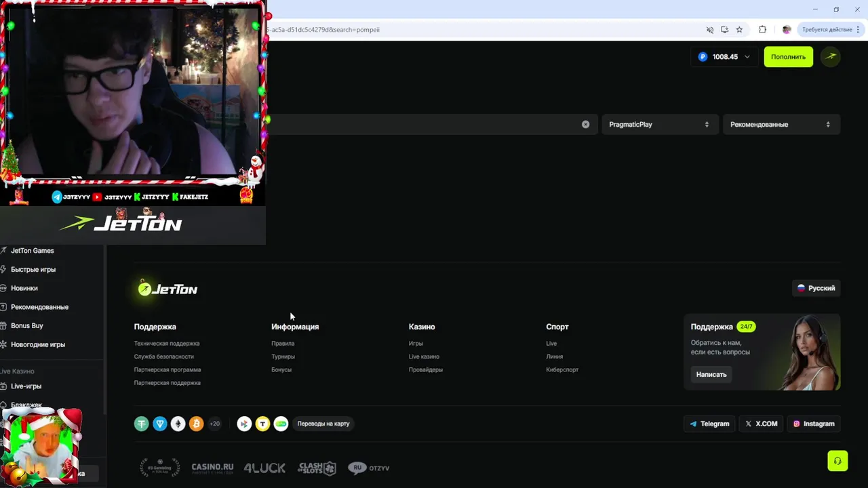Show the +20 more cryptocurrencies badge

(x=214, y=424)
